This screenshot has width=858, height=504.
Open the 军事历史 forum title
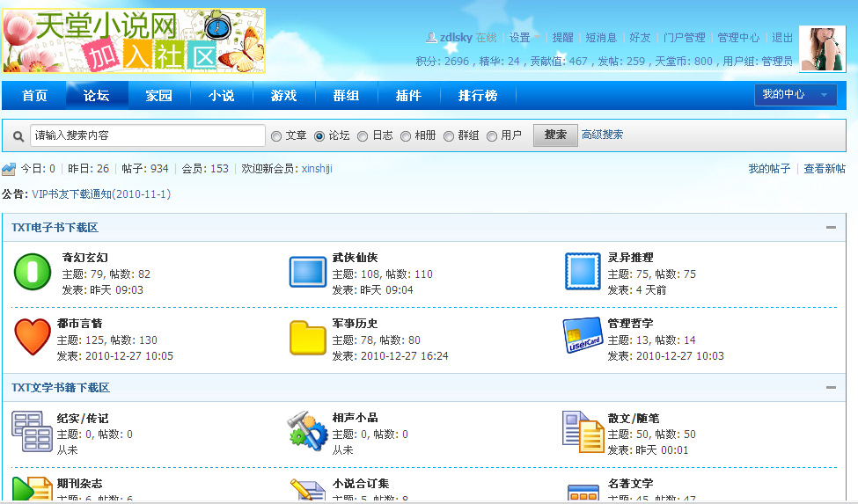pyautogui.click(x=356, y=324)
